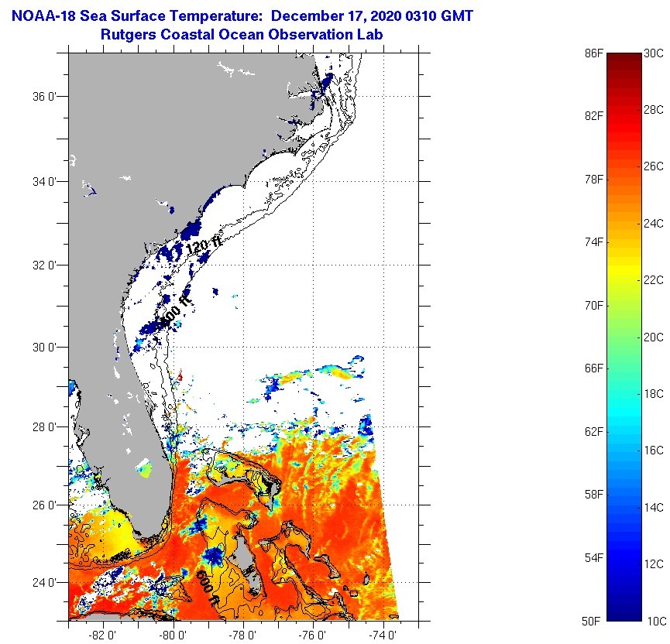The width and height of the screenshot is (670, 644).
Task: Click the 58F legend label
Action: click(x=593, y=495)
